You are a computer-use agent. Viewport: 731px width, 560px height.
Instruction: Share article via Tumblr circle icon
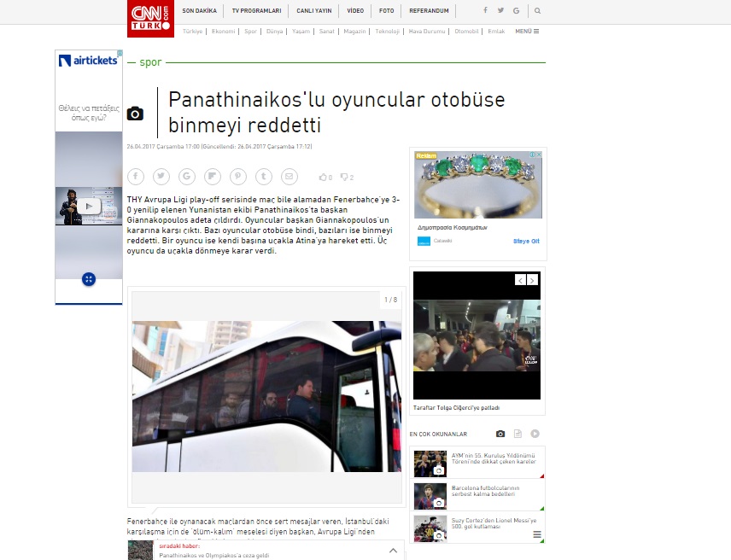tap(264, 176)
